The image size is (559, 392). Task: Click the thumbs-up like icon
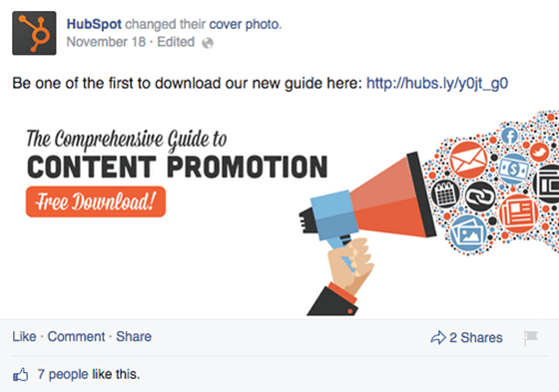(x=20, y=374)
